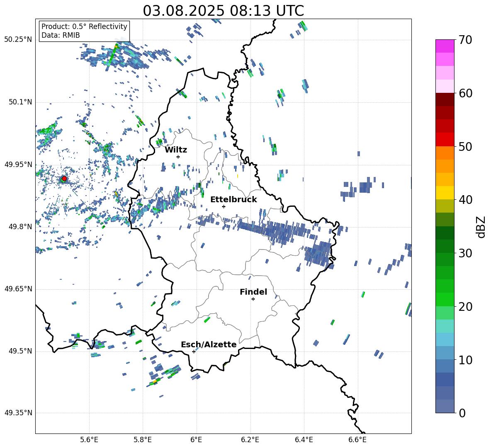Click the 49.5°N latitude label

point(20,351)
